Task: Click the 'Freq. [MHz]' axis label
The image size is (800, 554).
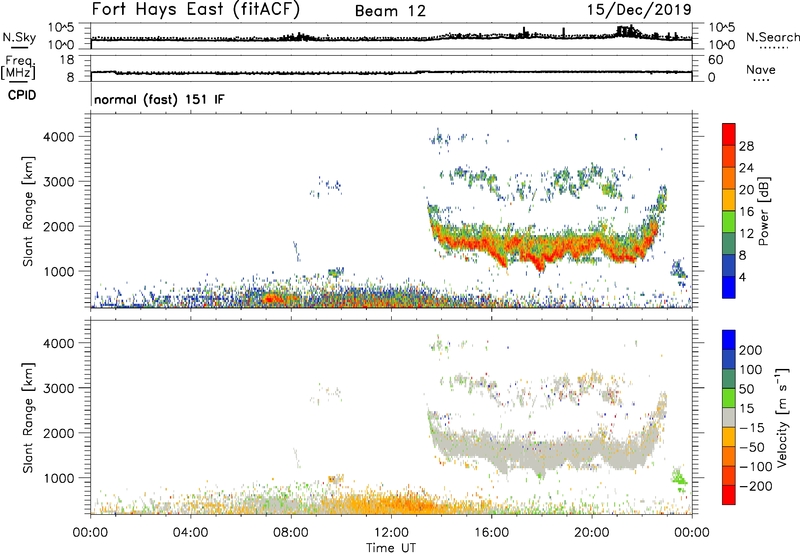Action: tap(18, 68)
